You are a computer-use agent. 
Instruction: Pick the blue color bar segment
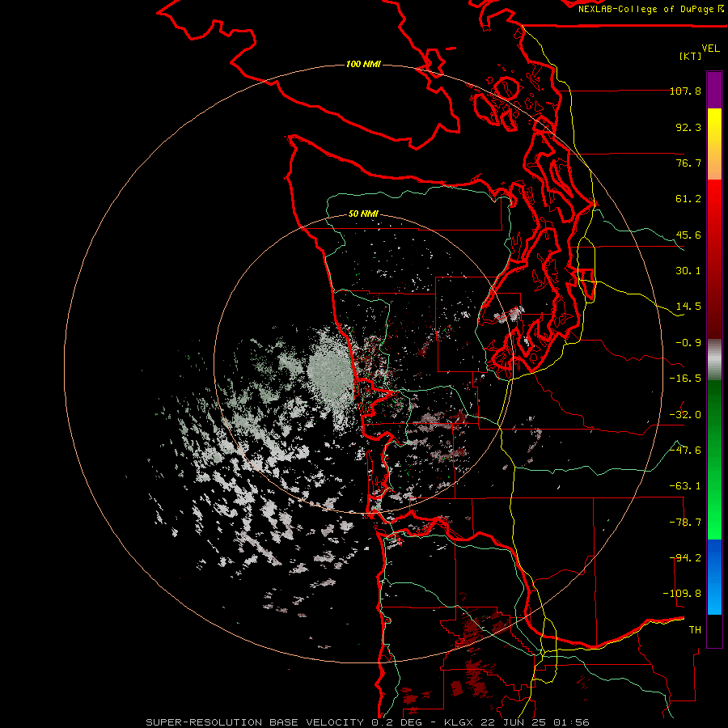click(x=714, y=577)
